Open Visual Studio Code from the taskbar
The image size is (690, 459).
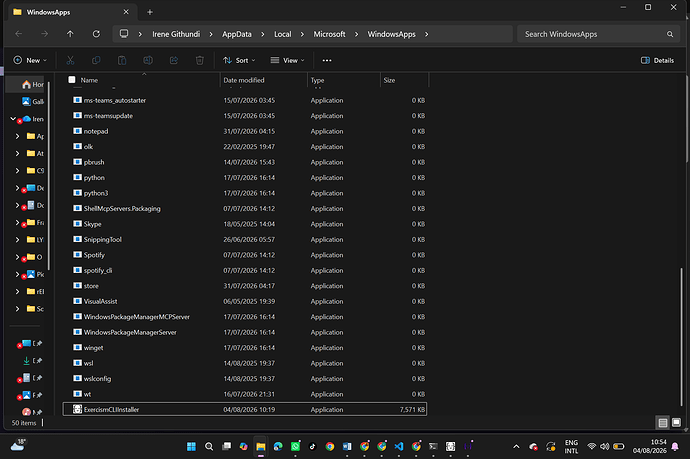pos(399,447)
